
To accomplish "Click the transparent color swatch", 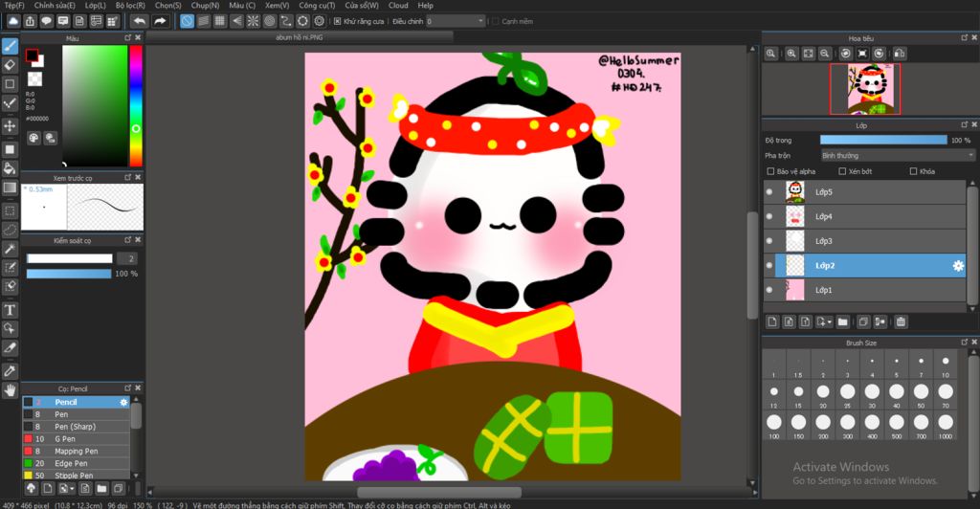I will click(x=35, y=79).
